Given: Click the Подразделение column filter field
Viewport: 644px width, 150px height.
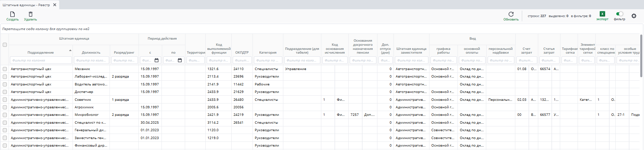Looking at the screenshot, I should click(41, 60).
